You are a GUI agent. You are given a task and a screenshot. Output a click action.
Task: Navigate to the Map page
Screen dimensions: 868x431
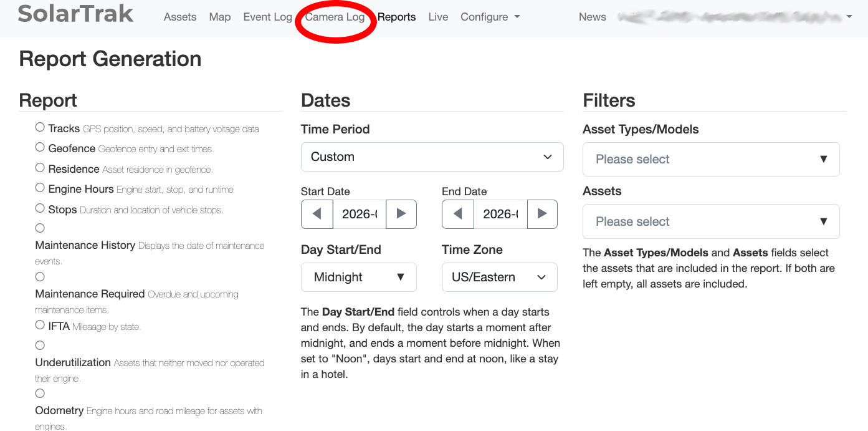pyautogui.click(x=220, y=17)
